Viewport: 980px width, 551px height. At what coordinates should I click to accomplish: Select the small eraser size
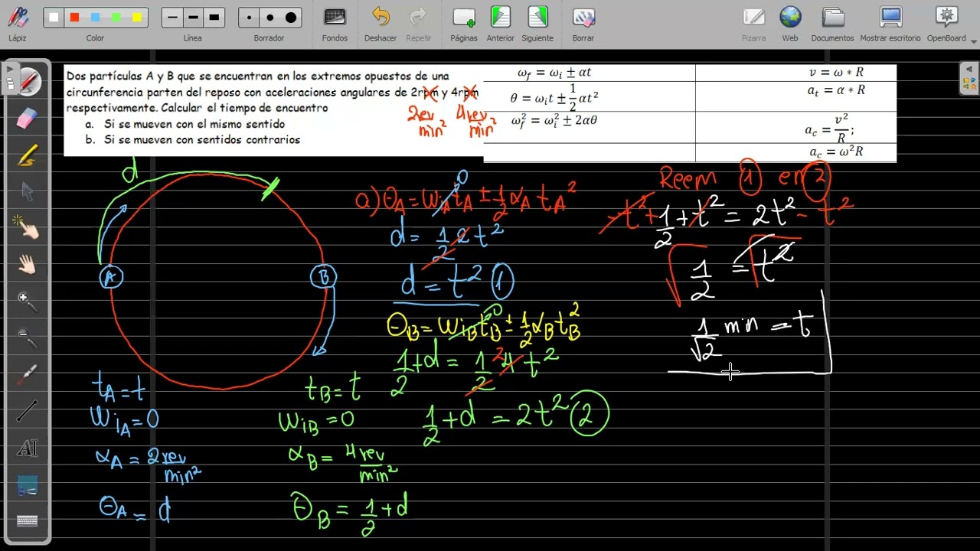click(x=250, y=18)
